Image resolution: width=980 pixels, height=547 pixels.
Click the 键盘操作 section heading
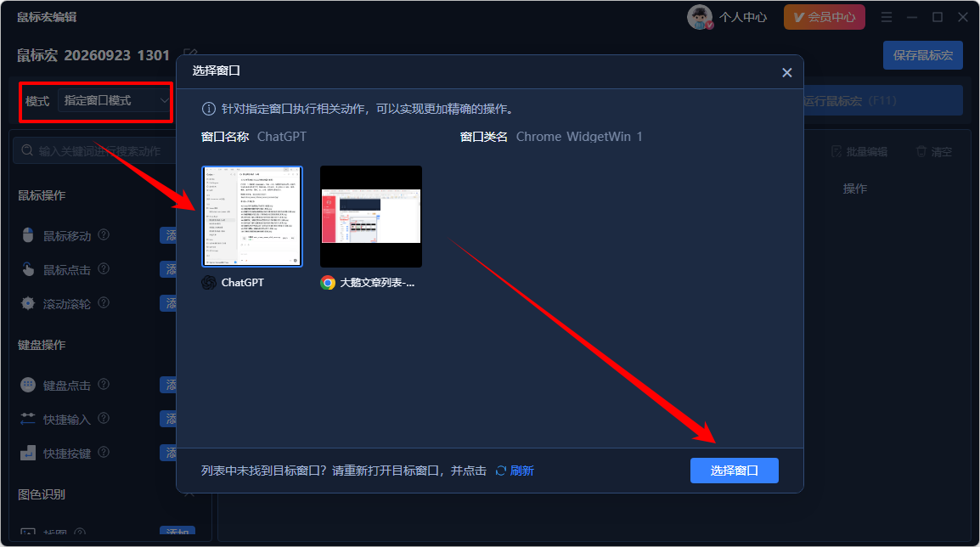(42, 345)
